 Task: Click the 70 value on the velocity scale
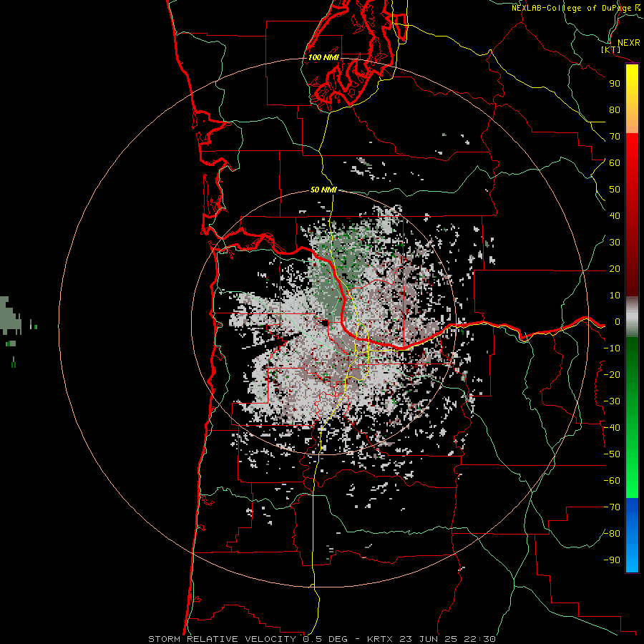click(615, 137)
